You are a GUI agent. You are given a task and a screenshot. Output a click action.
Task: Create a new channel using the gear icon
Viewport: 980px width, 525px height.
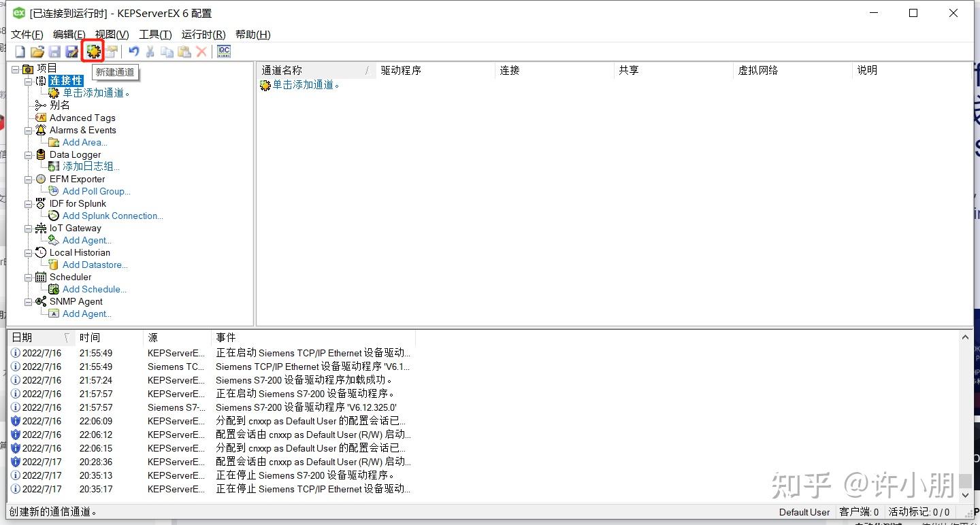pos(92,51)
